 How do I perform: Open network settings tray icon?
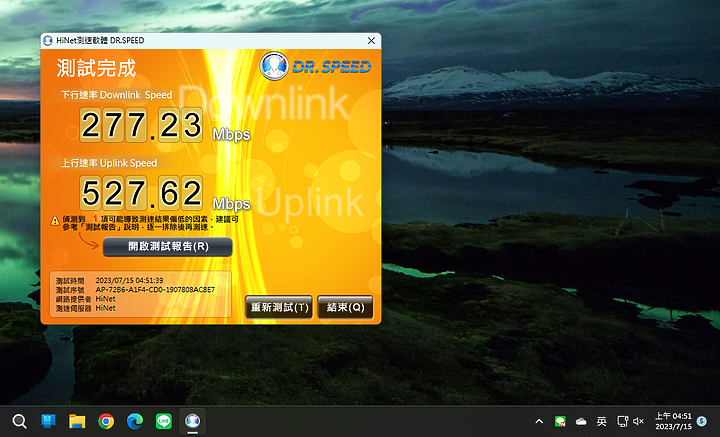622,421
